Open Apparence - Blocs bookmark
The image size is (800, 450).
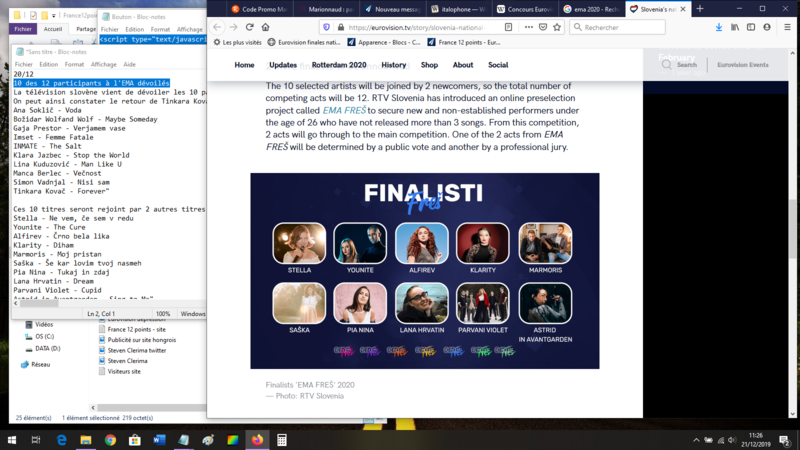384,42
